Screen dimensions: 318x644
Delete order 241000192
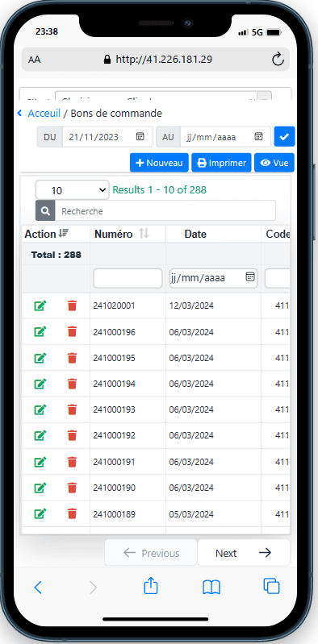click(72, 436)
